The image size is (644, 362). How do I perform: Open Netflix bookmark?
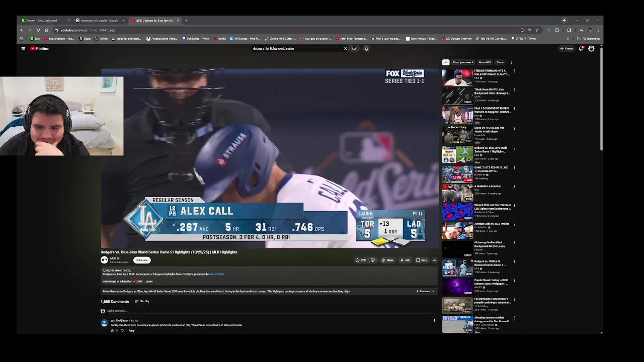click(x=219, y=39)
